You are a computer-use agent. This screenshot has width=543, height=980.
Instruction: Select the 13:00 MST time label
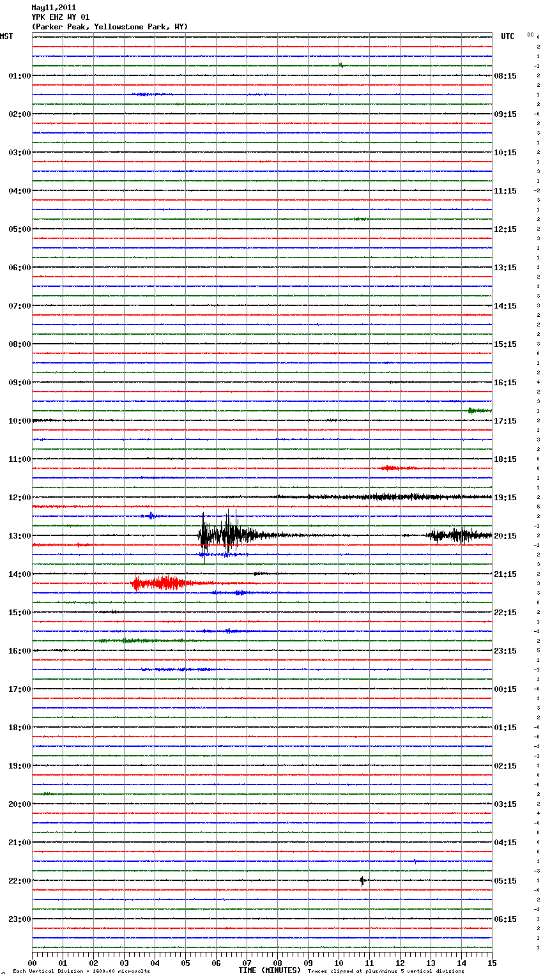pyautogui.click(x=20, y=536)
